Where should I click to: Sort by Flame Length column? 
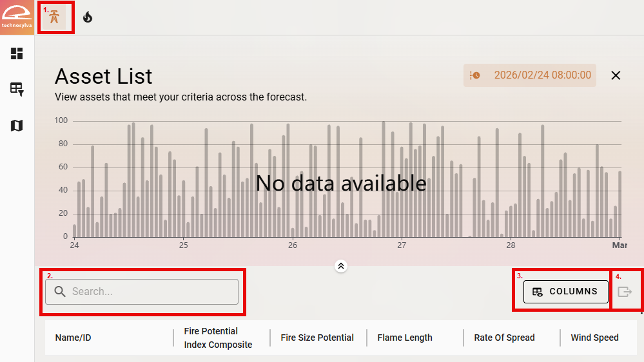405,338
